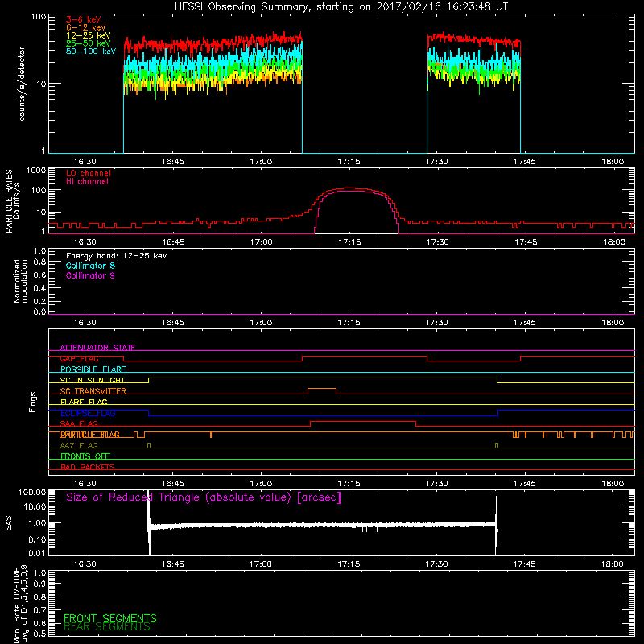Click the Flags panel axis title
The width and height of the screenshot is (644, 644).
click(x=33, y=402)
